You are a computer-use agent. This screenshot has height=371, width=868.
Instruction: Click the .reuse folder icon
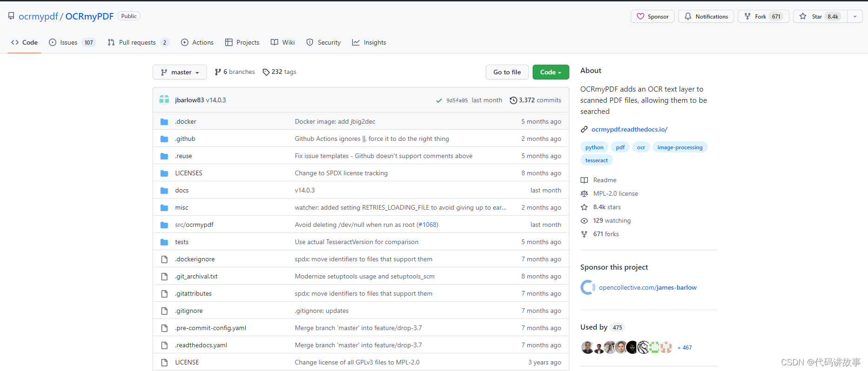tap(164, 156)
